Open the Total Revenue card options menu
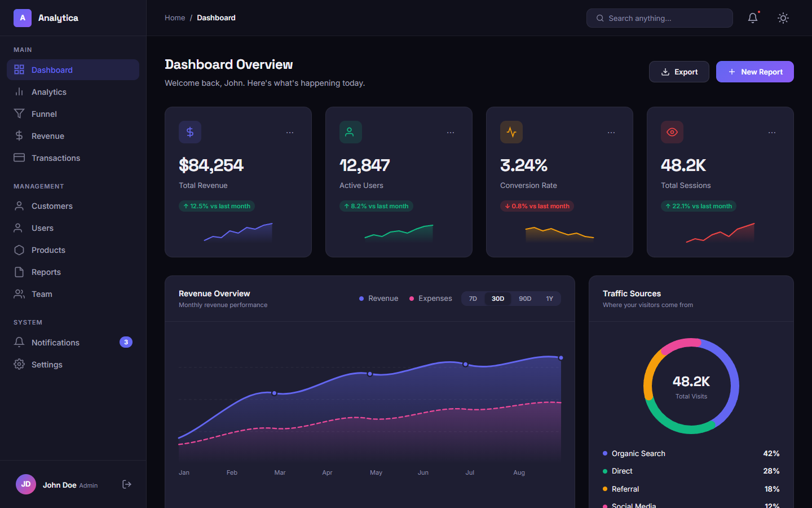 pyautogui.click(x=290, y=133)
